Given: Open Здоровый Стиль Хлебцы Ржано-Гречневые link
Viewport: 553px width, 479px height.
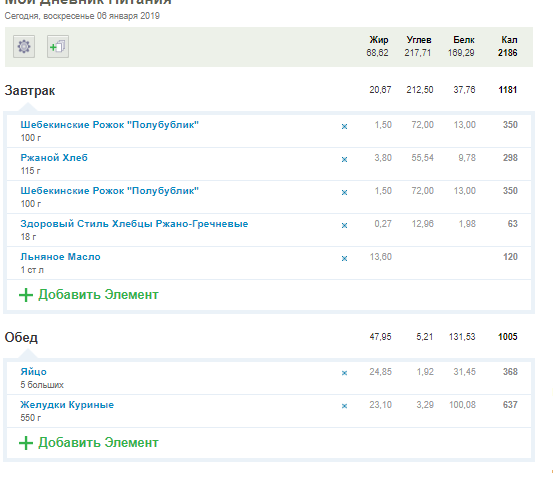Looking at the screenshot, I should 134,224.
